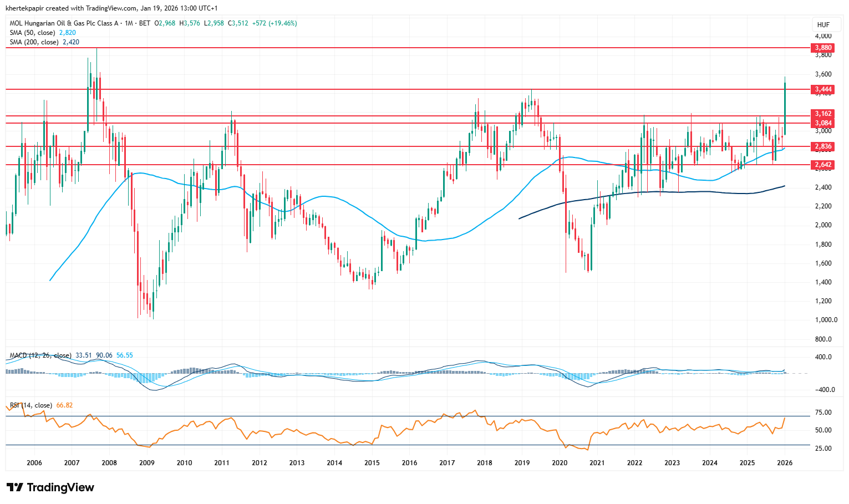This screenshot has height=504, width=849.
Task: Select the 3,444 red price level label
Action: click(x=823, y=89)
